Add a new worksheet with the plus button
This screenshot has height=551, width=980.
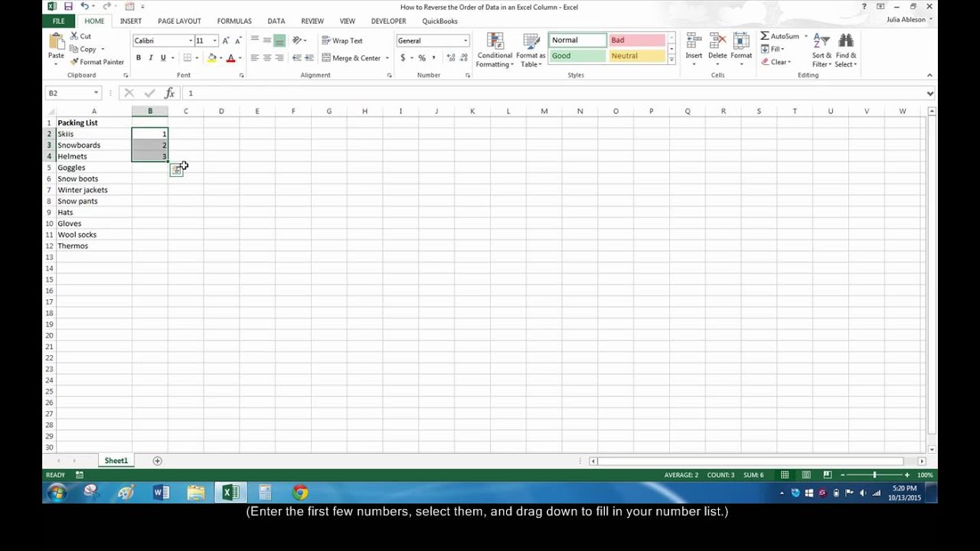(157, 460)
